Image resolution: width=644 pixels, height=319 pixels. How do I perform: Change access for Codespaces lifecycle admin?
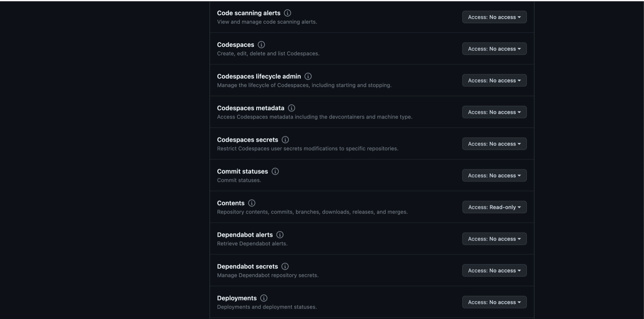pos(494,80)
